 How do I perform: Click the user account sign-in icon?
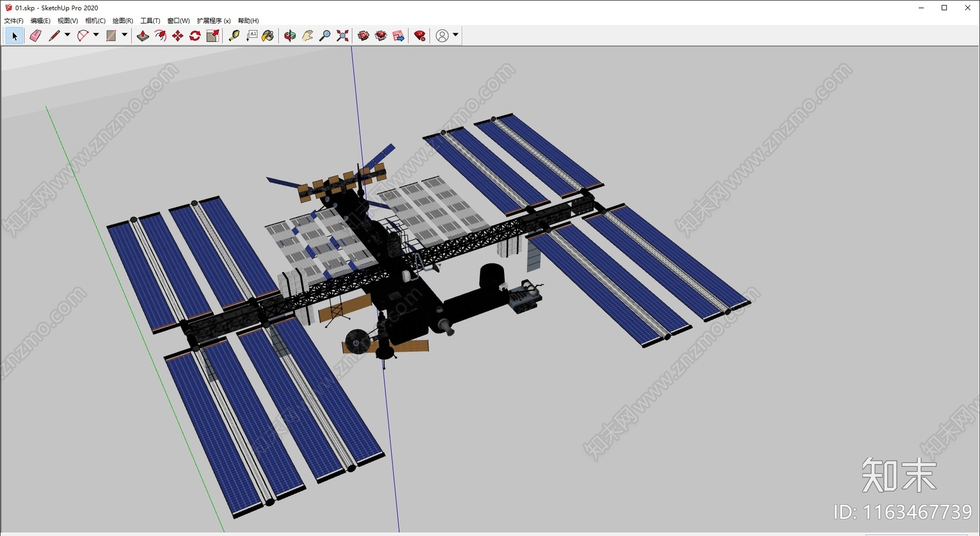tap(442, 36)
